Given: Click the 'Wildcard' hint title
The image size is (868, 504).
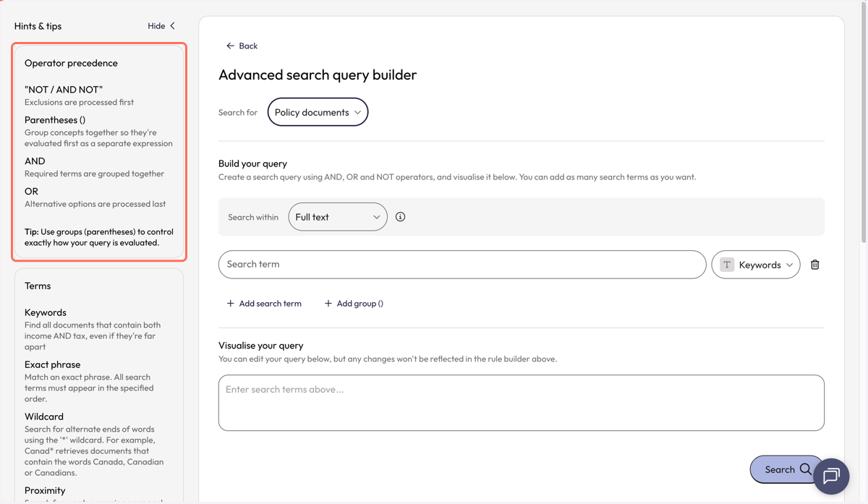Looking at the screenshot, I should pos(44,417).
